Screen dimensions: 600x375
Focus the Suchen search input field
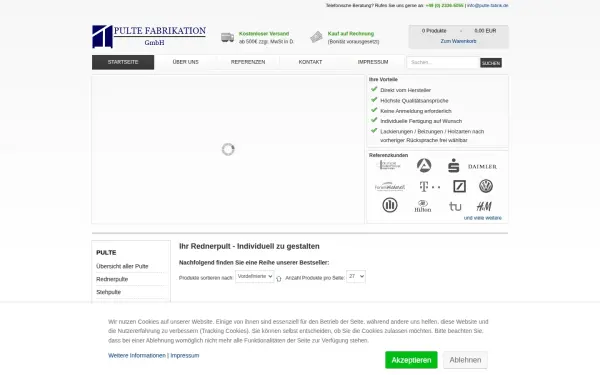coord(443,62)
